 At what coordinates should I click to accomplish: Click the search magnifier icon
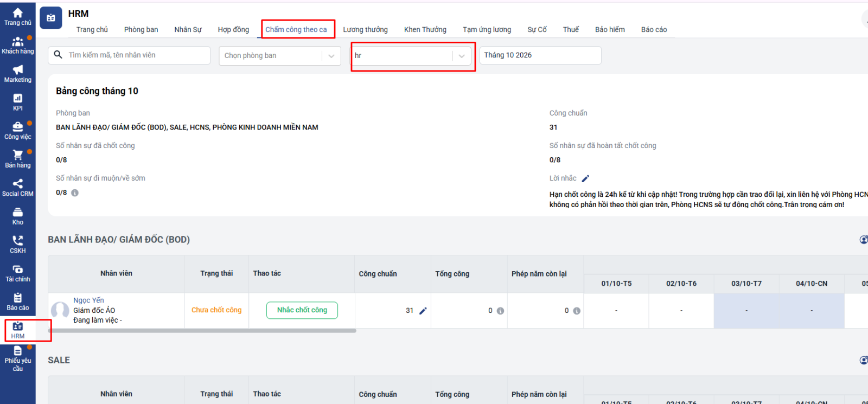pos(59,55)
